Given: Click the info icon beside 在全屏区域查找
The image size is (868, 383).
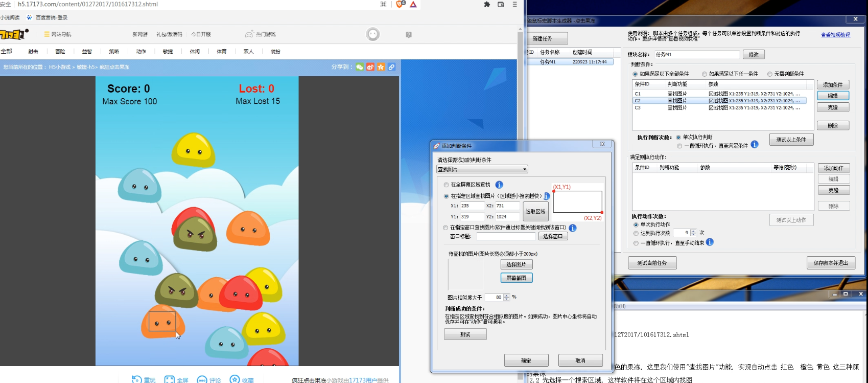Looking at the screenshot, I should tap(499, 185).
